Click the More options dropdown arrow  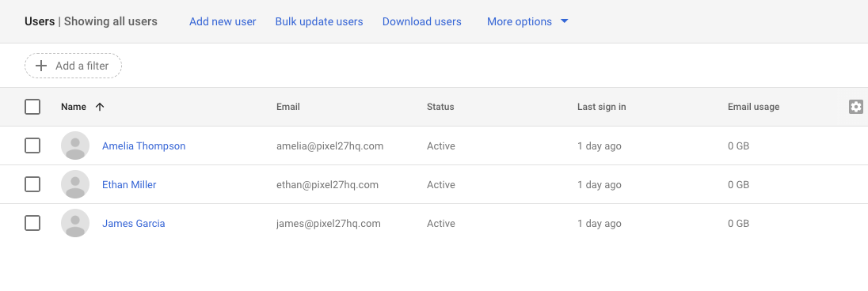click(565, 21)
